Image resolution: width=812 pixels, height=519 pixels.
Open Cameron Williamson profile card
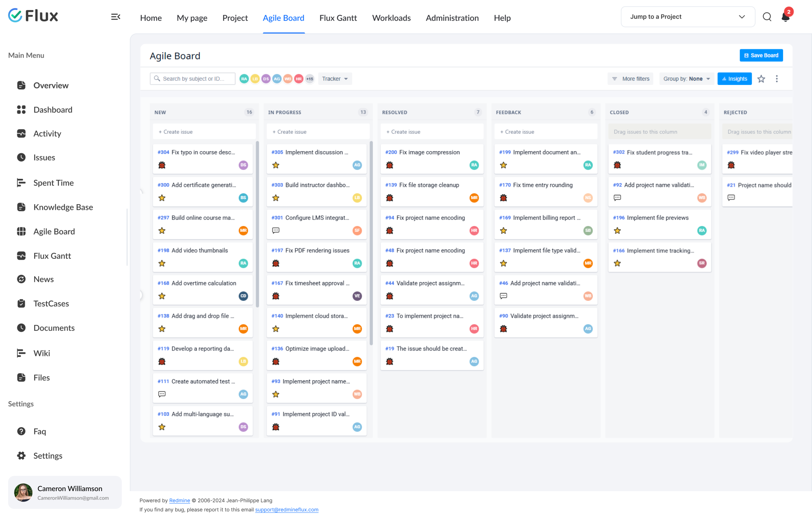pyautogui.click(x=65, y=492)
